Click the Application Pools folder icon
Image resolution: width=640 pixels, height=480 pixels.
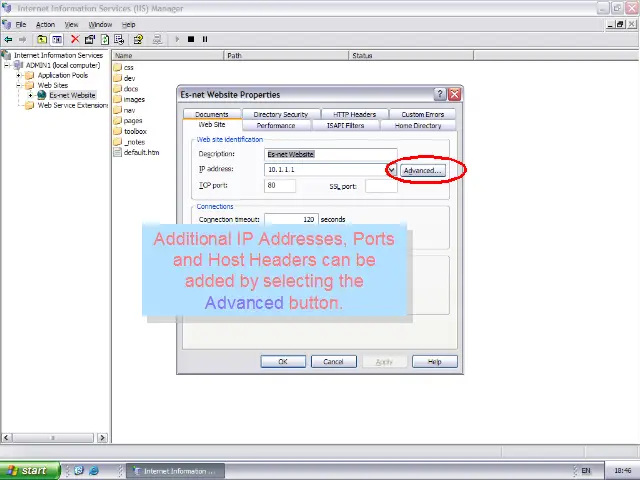pyautogui.click(x=29, y=75)
